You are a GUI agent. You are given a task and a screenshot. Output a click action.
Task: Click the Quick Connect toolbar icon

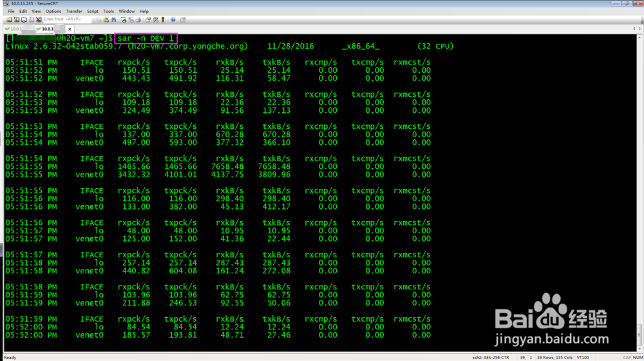(x=17, y=20)
